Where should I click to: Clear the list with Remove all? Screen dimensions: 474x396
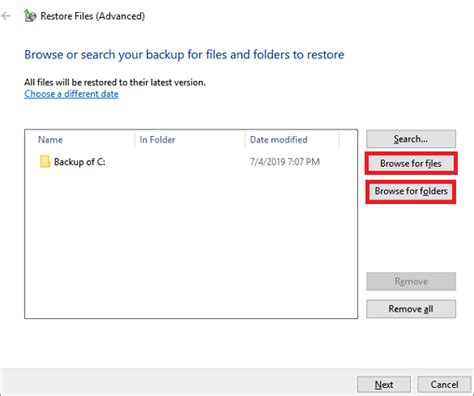(411, 309)
